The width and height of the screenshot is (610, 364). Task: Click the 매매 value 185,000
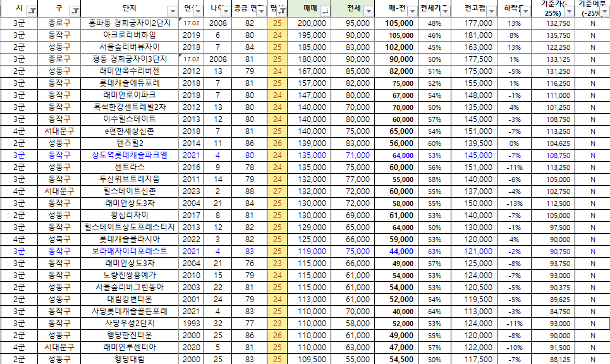click(312, 47)
